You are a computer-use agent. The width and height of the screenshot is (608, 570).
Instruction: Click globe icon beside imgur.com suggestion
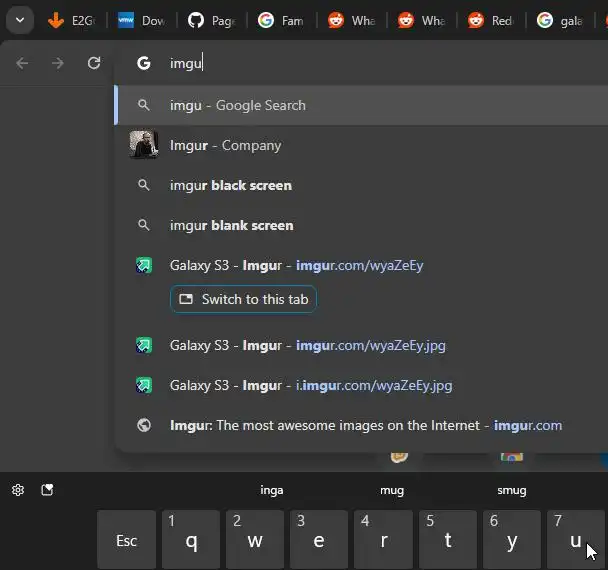tap(144, 425)
